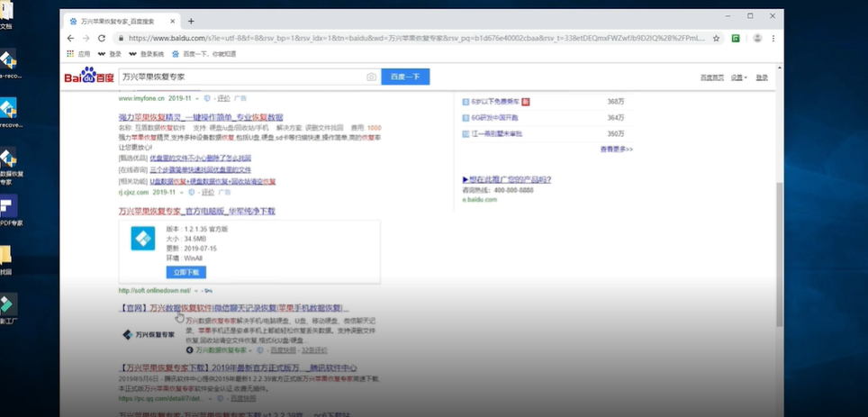The width and height of the screenshot is (868, 417).
Task: Open the 【官网】万兴数据恢复软件 result title
Action: click(x=233, y=308)
